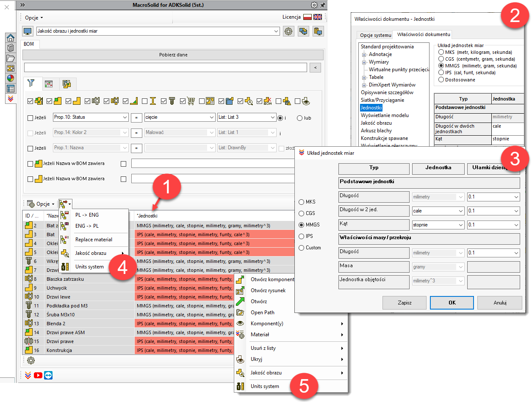Select the MKS radio in Układ jednostek miar dialog

click(x=302, y=202)
